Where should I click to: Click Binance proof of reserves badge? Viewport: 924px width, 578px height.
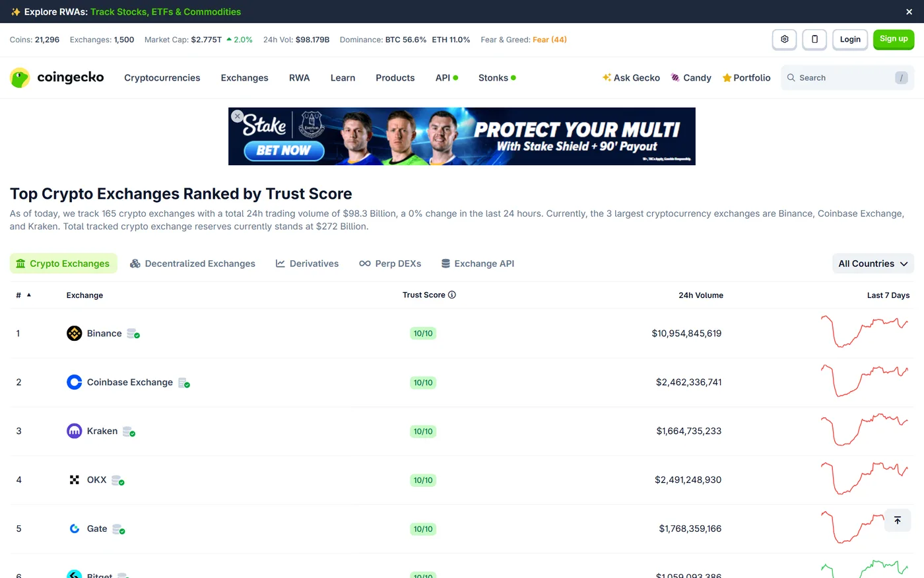tap(133, 334)
